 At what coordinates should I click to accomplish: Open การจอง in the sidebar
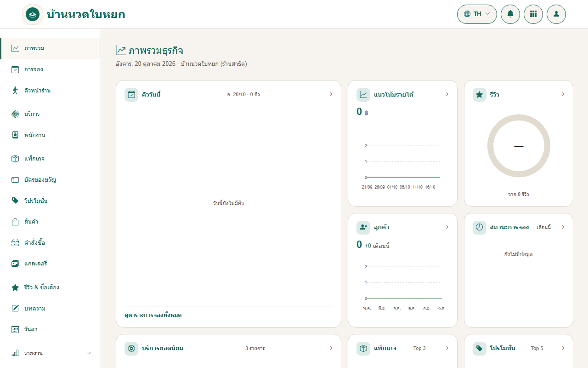(x=51, y=69)
